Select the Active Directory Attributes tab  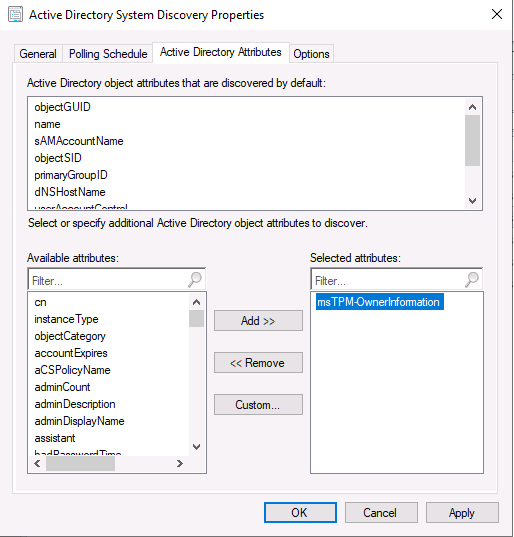pyautogui.click(x=221, y=52)
